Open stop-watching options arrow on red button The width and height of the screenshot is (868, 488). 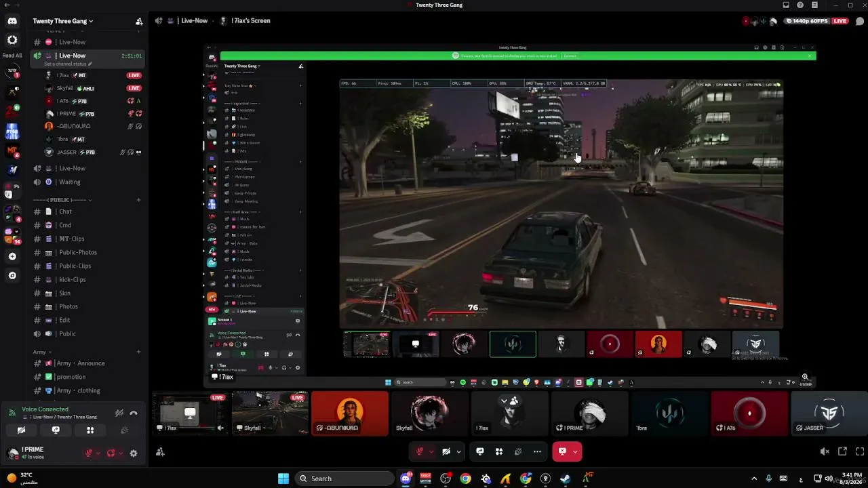[x=576, y=451]
